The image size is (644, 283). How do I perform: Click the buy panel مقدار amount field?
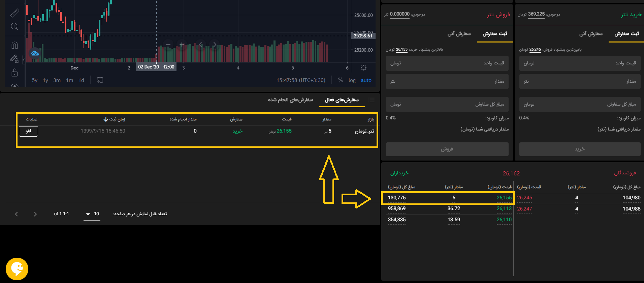pyautogui.click(x=580, y=81)
